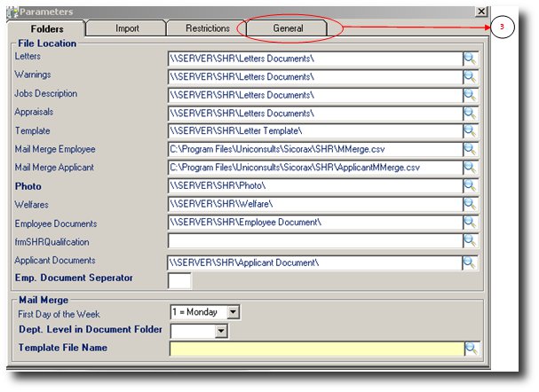Image resolution: width=539 pixels, height=392 pixels.
Task: Click the empty frmSHRQualifcation path field
Action: coord(315,243)
